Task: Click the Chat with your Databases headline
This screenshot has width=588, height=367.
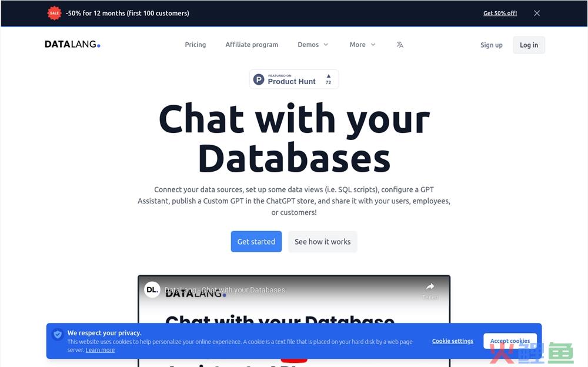Action: [x=294, y=138]
